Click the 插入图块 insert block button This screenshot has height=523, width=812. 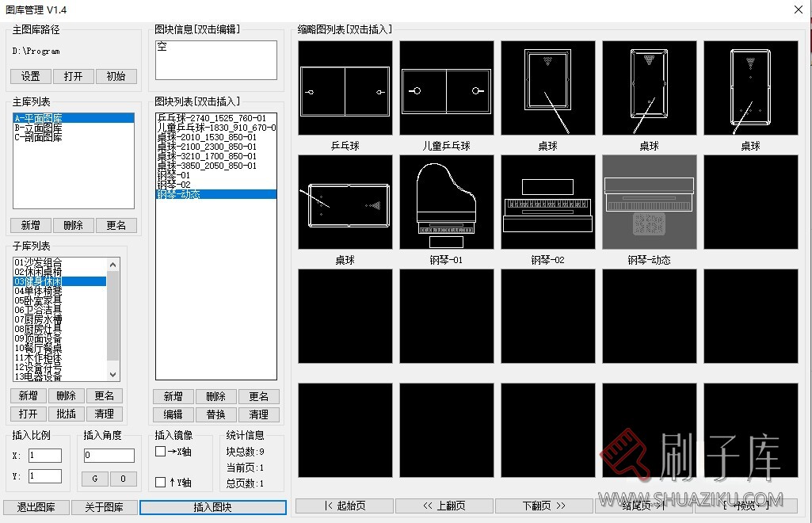[212, 506]
